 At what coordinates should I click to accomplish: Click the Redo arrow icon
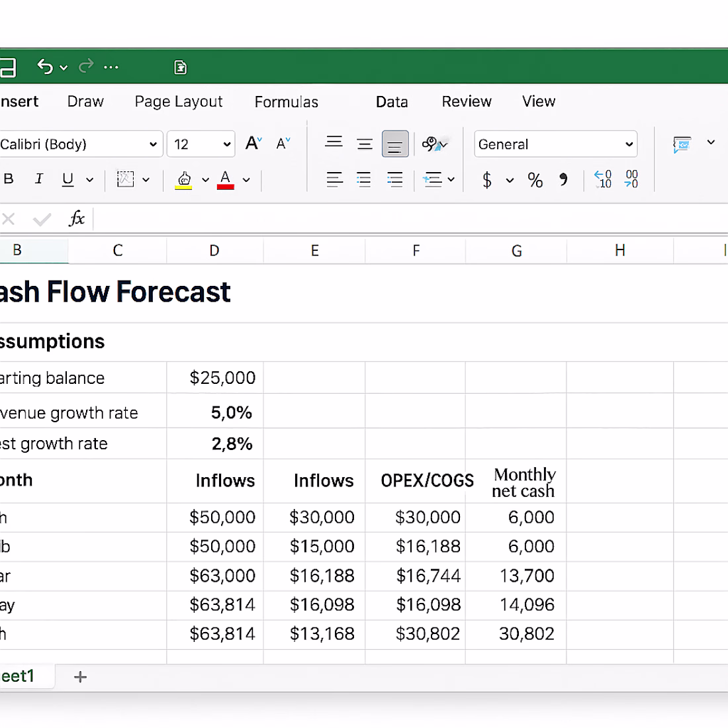point(86,66)
